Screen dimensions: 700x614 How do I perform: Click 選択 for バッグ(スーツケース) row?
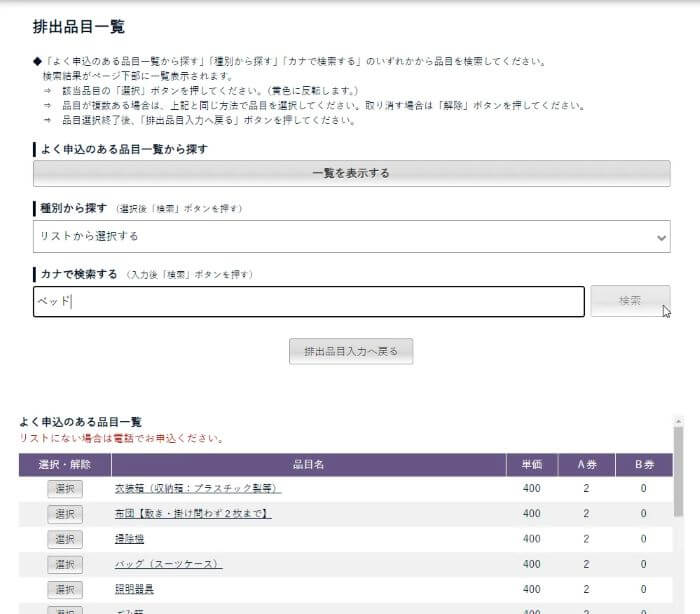coord(65,564)
